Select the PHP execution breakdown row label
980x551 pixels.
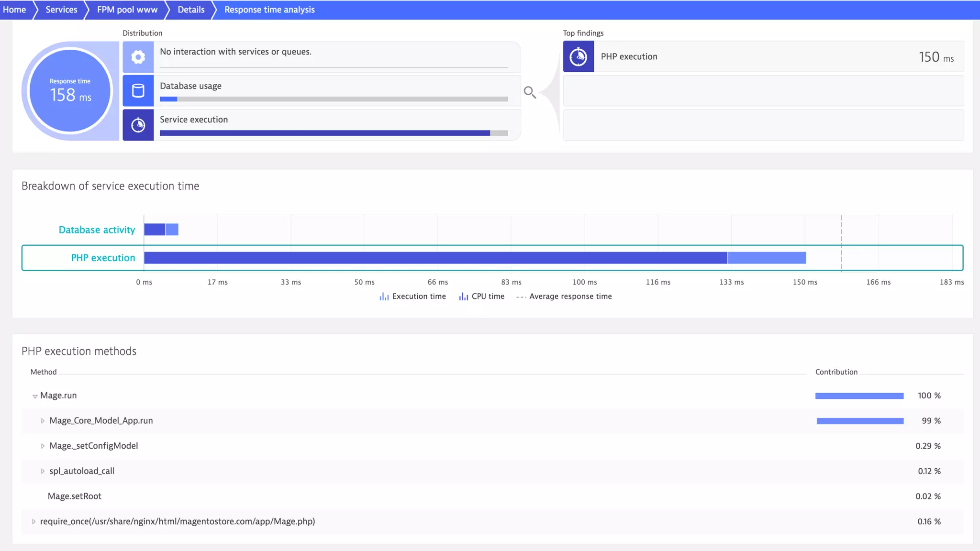103,258
